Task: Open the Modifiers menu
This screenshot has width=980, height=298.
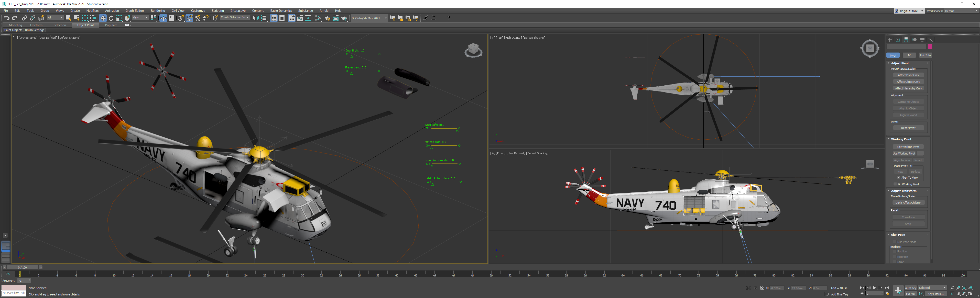Action: point(92,11)
